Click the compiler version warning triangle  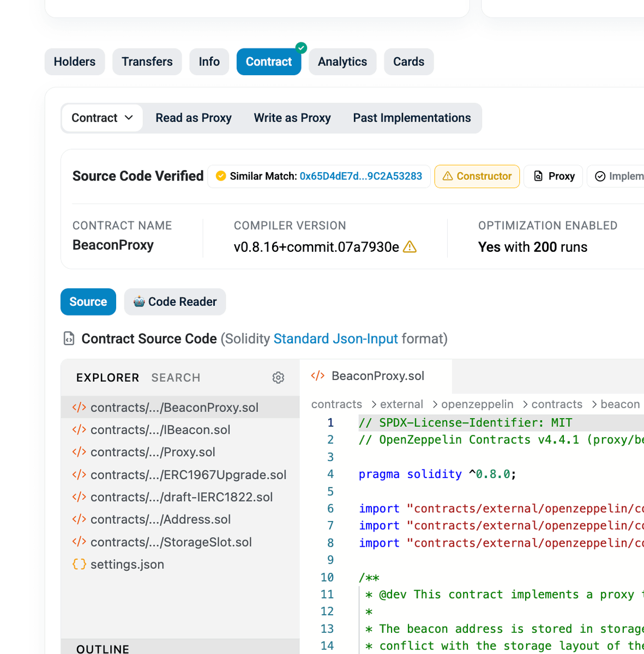coord(410,247)
